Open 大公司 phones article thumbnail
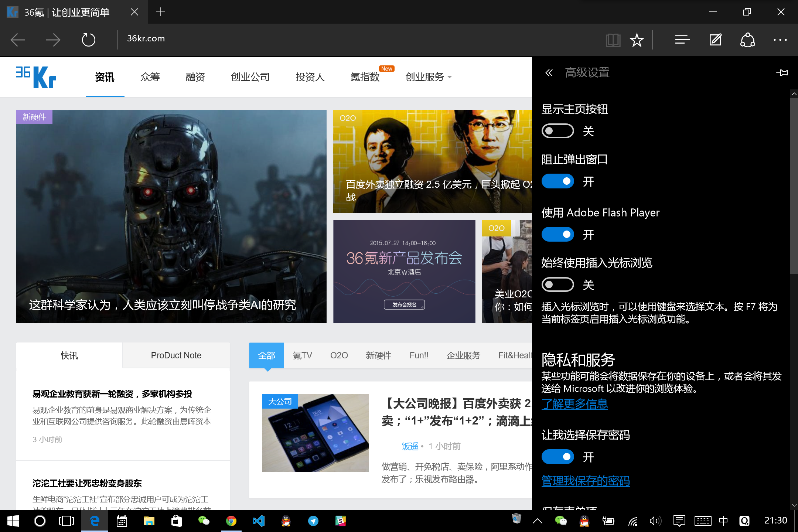The width and height of the screenshot is (798, 532). (315, 433)
